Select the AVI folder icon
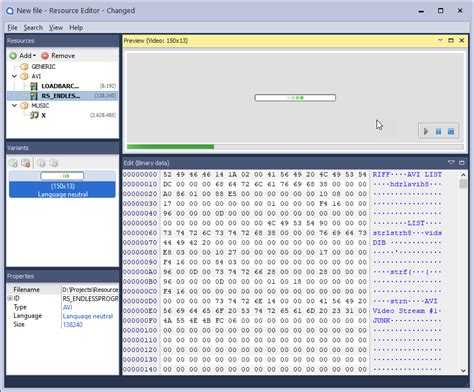The image size is (474, 392). [x=24, y=76]
